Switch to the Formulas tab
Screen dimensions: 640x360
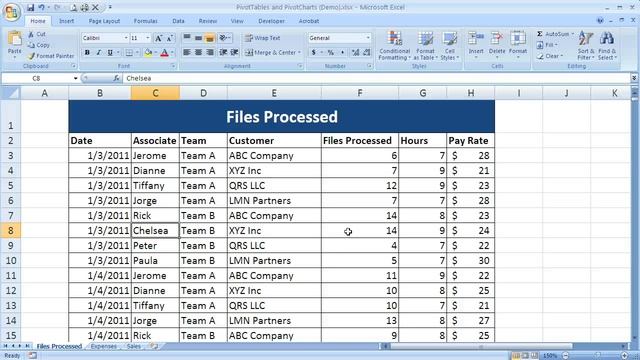(145, 21)
